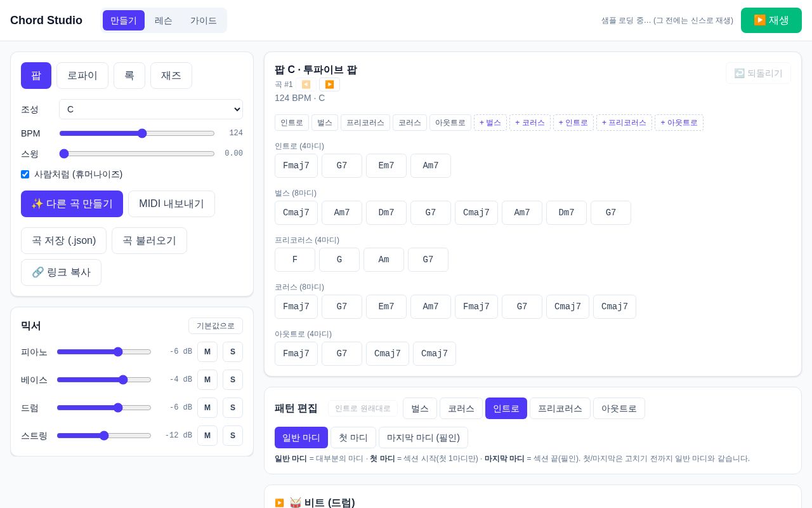812x508 pixels.
Task: Add a verse with + 벌스
Action: point(490,123)
